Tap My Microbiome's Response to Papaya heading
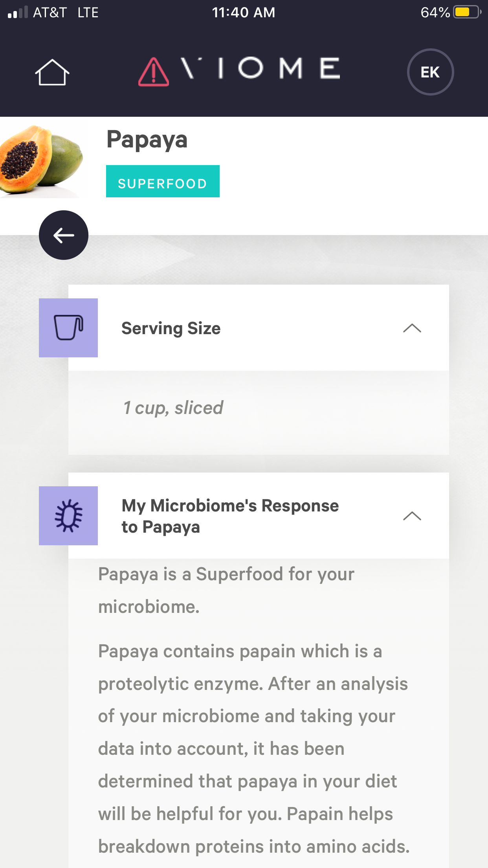488x868 pixels. pyautogui.click(x=230, y=516)
